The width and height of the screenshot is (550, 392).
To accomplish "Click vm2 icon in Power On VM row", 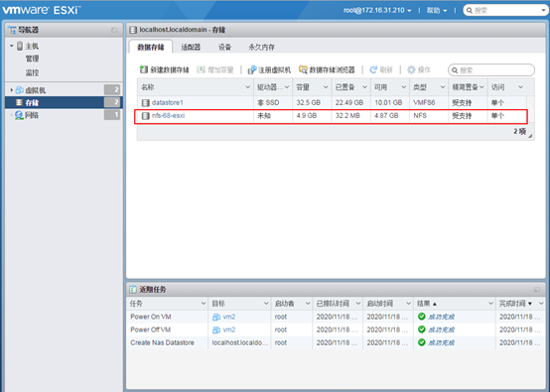I will pyautogui.click(x=216, y=317).
